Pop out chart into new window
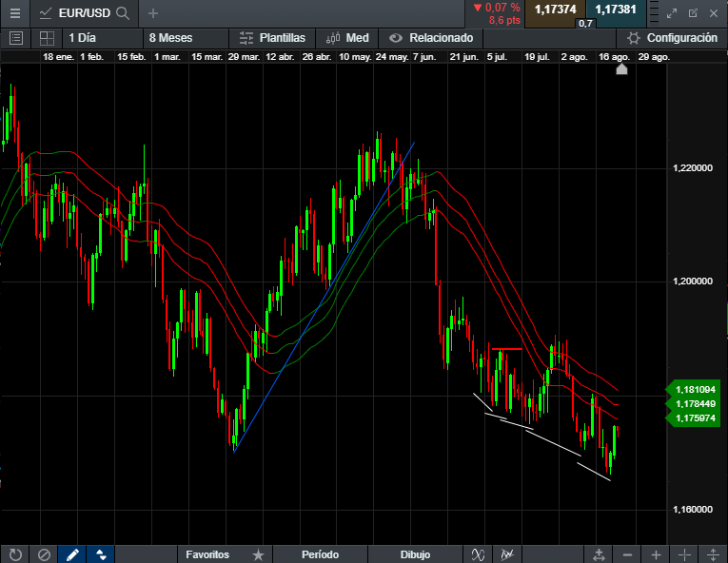 [x=693, y=13]
